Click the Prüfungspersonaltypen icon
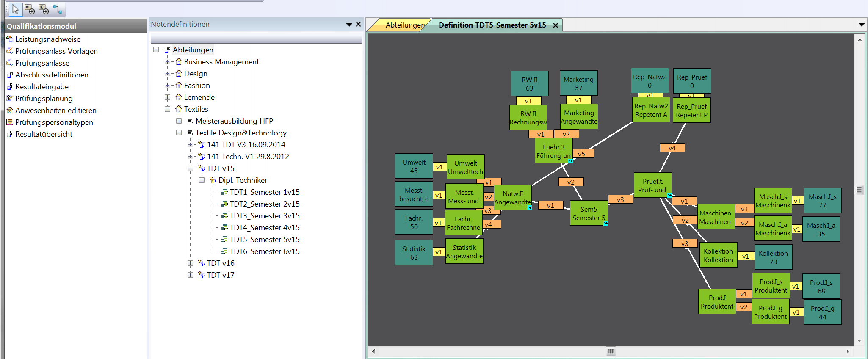Viewport: 868px width, 359px height. pos(10,122)
